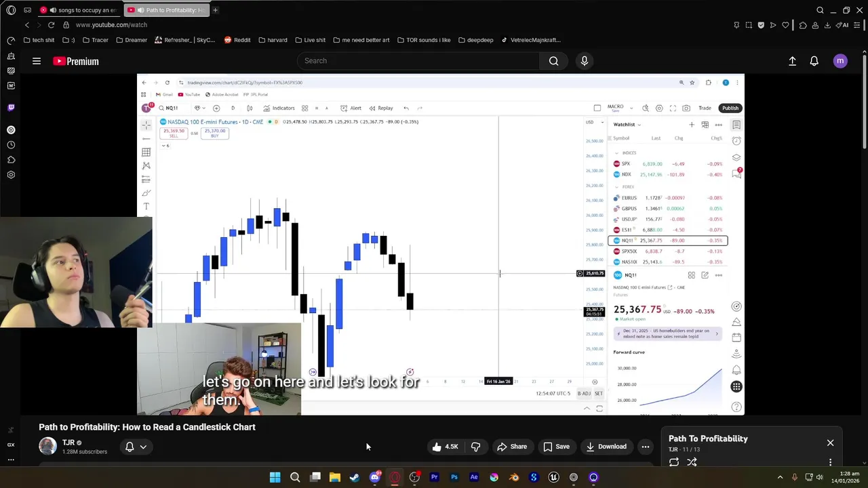The height and width of the screenshot is (488, 868).
Task: Toggle shuffle playlist icon
Action: 692,462
